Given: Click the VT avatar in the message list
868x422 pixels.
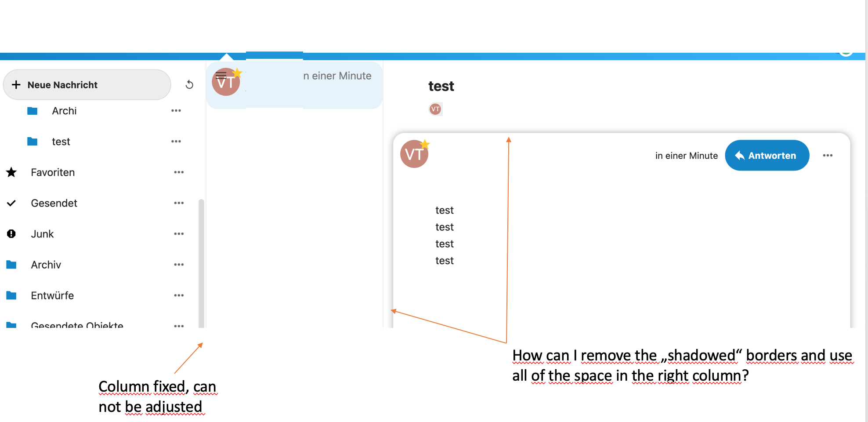Looking at the screenshot, I should [x=226, y=82].
